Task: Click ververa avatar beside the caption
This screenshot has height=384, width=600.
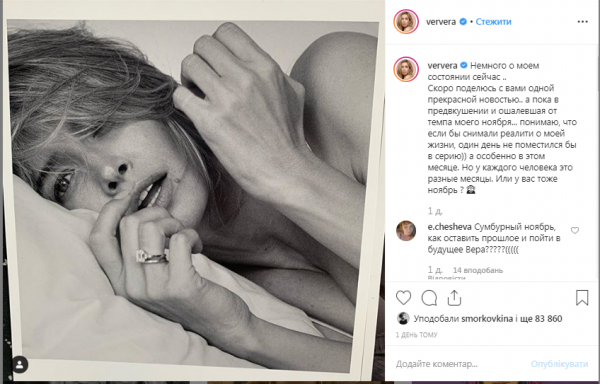Action: click(406, 69)
